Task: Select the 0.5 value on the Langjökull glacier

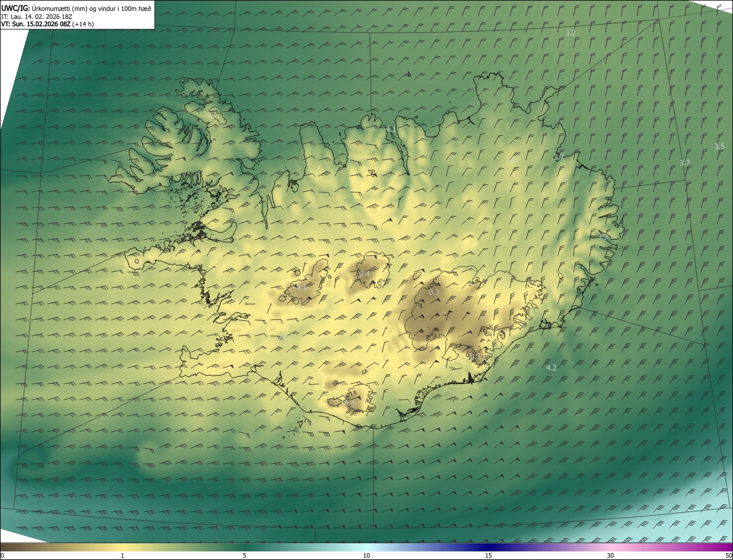Action: tap(301, 287)
